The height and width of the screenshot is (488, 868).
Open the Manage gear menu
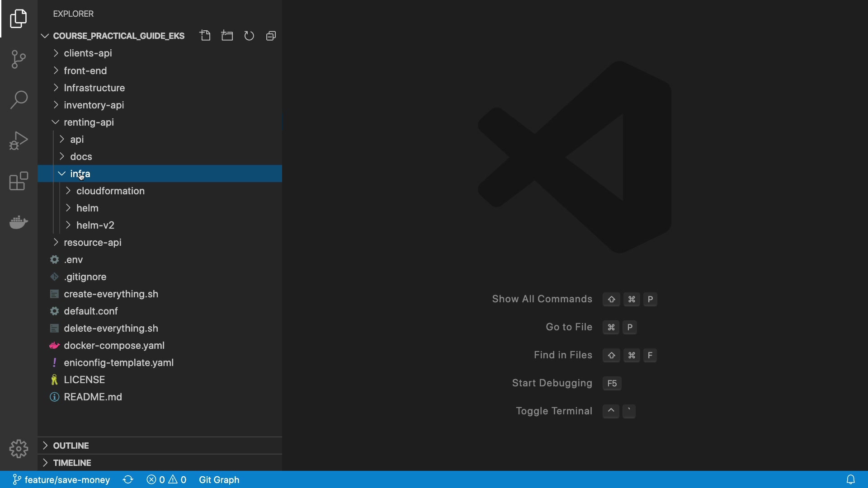pyautogui.click(x=19, y=449)
